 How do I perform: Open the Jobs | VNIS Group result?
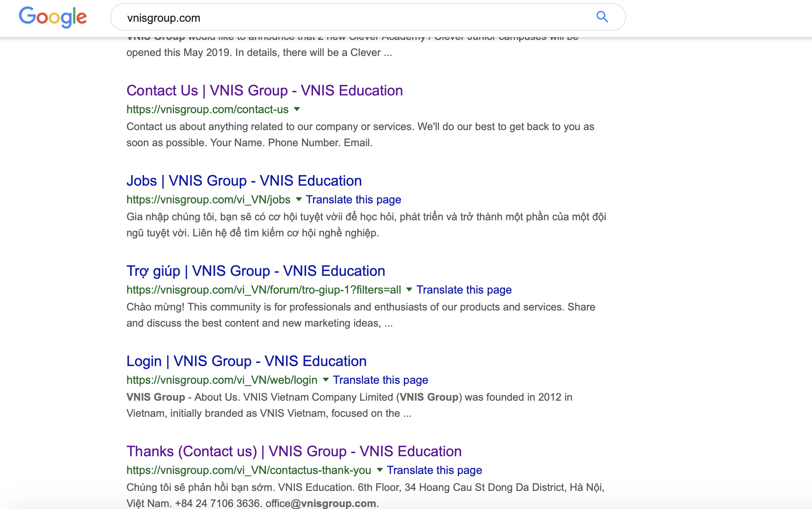244,181
